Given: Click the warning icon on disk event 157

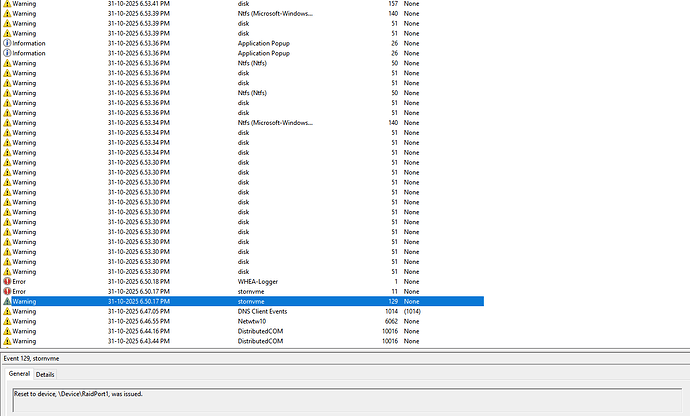Looking at the screenshot, I should (x=7, y=4).
